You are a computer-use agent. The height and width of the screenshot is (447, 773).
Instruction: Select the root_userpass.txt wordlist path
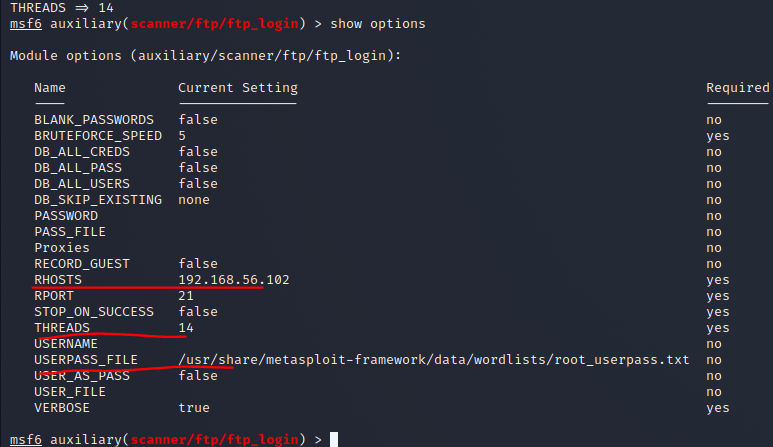[x=434, y=360]
